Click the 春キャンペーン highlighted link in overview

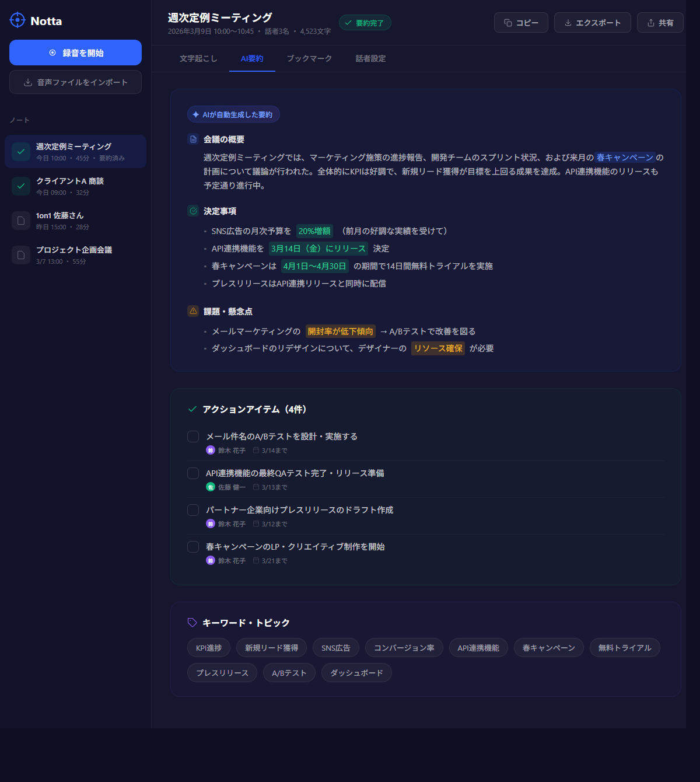[625, 158]
